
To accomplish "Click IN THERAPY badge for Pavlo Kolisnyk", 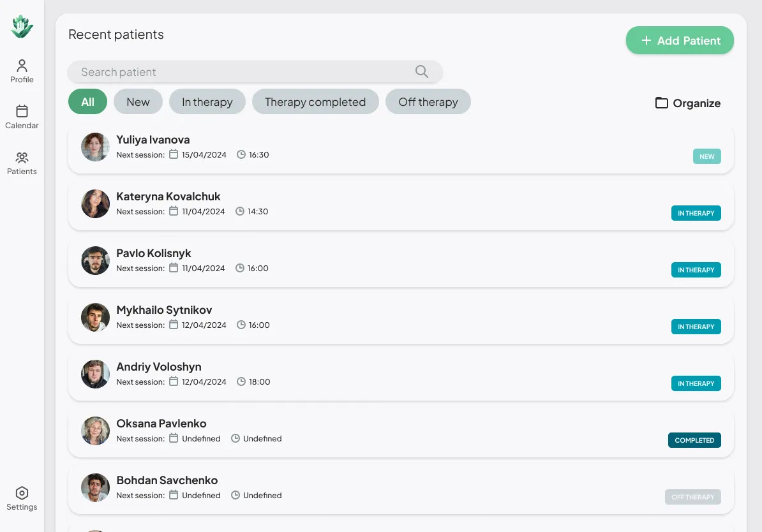I will [696, 270].
